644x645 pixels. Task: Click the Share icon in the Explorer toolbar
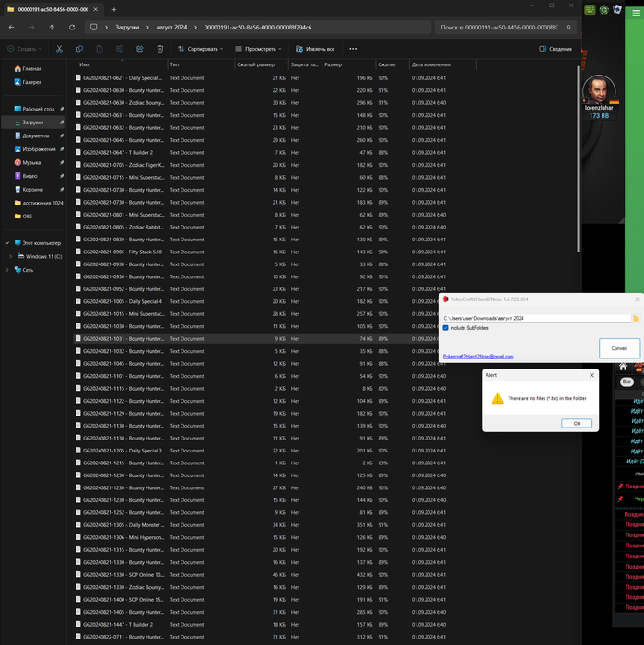[x=140, y=49]
